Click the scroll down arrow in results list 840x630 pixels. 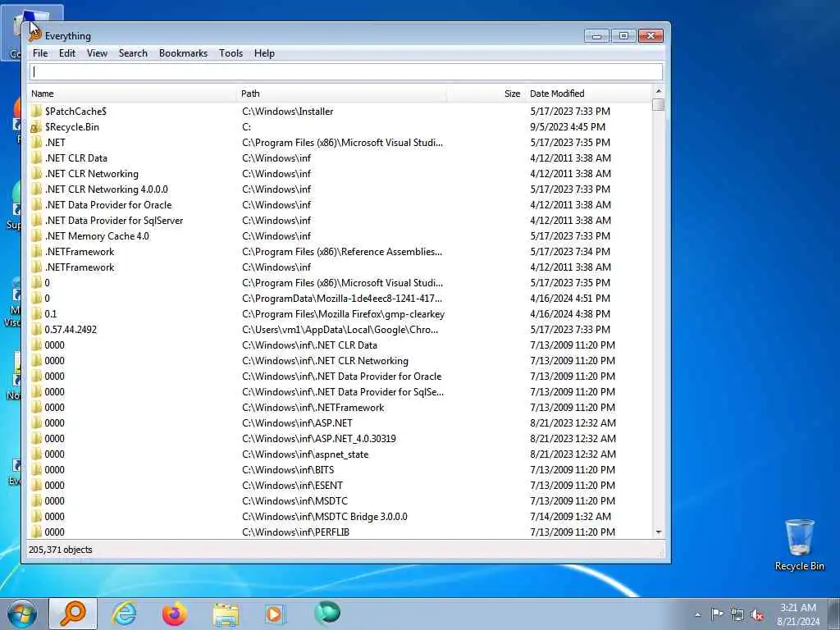click(x=659, y=532)
